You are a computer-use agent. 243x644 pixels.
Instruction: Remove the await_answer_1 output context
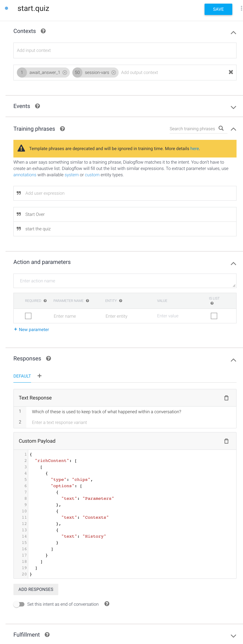(x=65, y=73)
